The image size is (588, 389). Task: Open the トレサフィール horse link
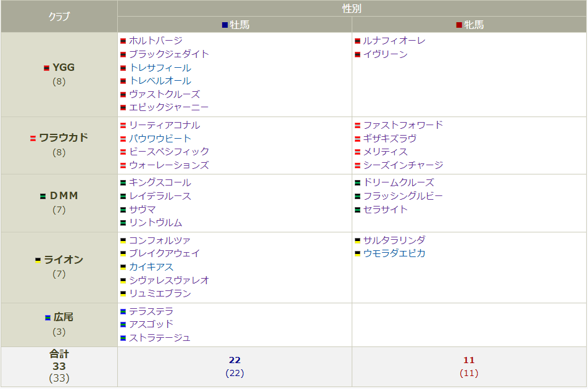pos(160,67)
